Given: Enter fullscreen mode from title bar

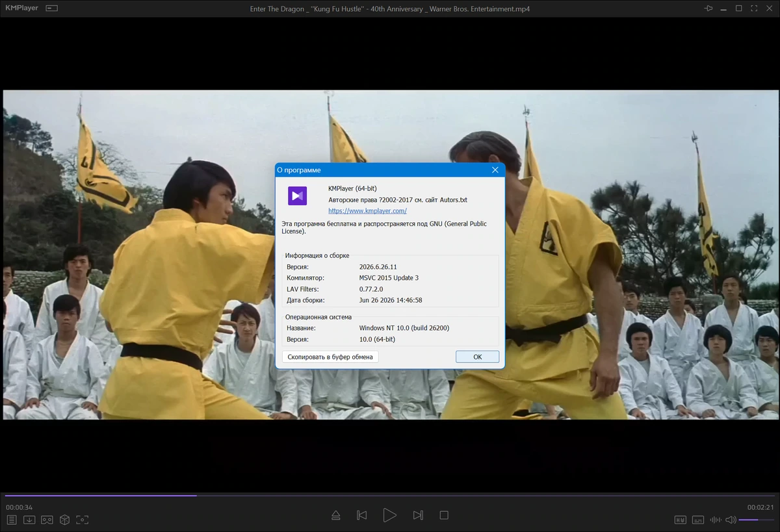Looking at the screenshot, I should pos(754,8).
